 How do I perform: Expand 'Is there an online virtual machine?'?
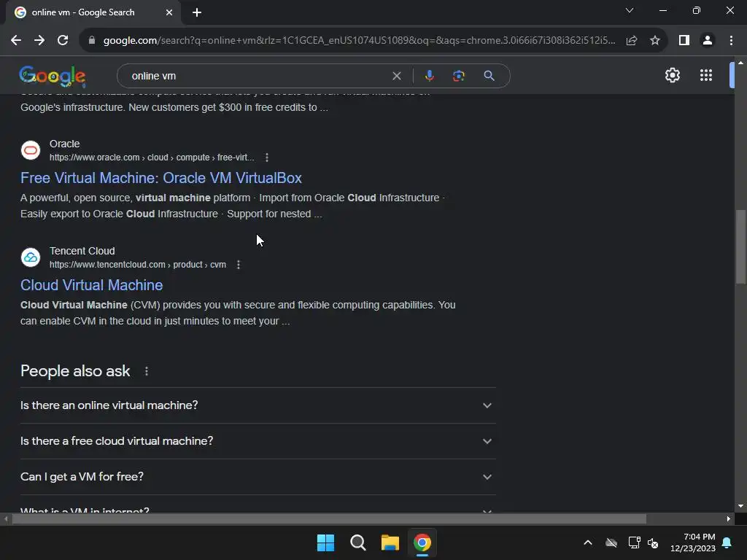[x=258, y=405]
